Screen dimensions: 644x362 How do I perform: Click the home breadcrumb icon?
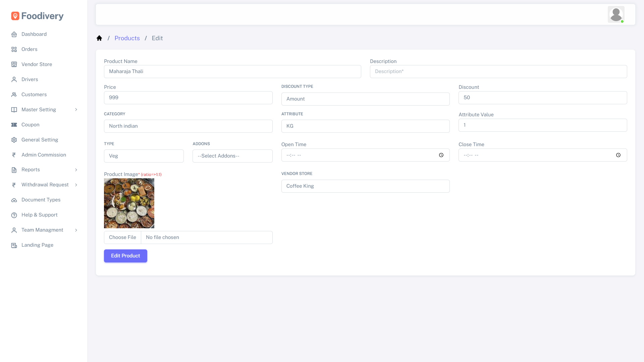[99, 38]
